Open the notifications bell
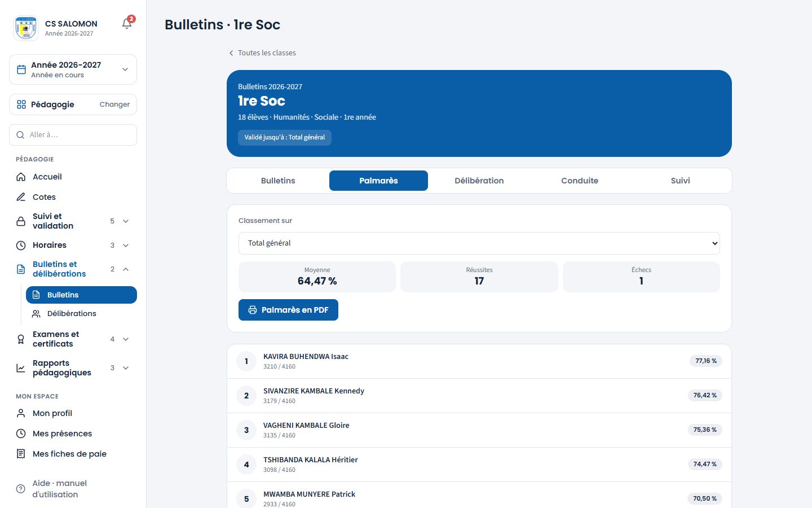This screenshot has width=812, height=508. (127, 24)
